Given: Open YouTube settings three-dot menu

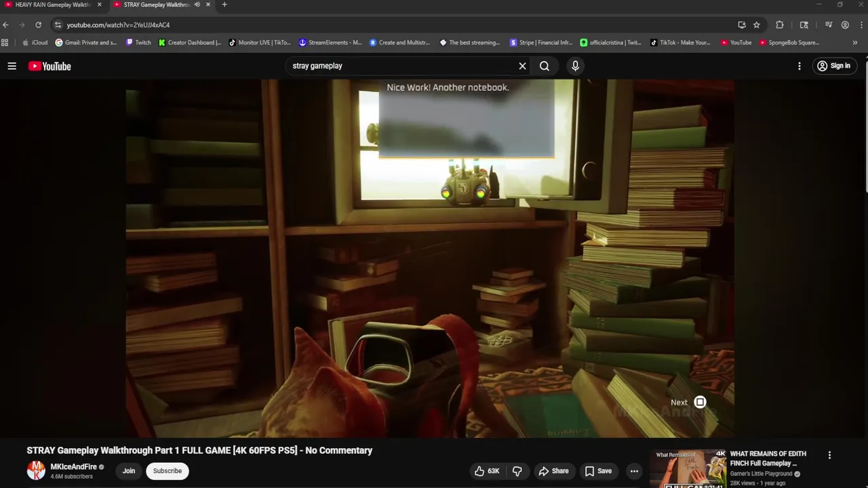Looking at the screenshot, I should [x=800, y=66].
